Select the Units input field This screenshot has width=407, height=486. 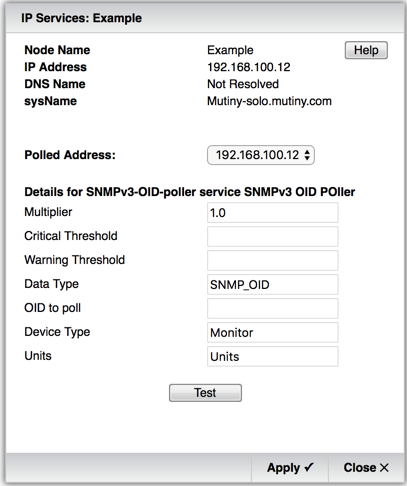click(x=273, y=357)
